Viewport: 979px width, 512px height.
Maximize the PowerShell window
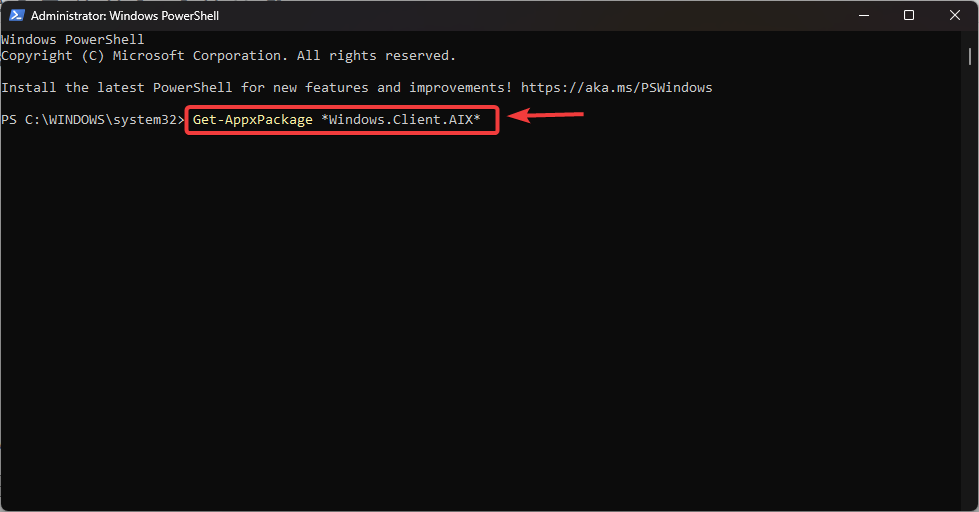[x=909, y=16]
